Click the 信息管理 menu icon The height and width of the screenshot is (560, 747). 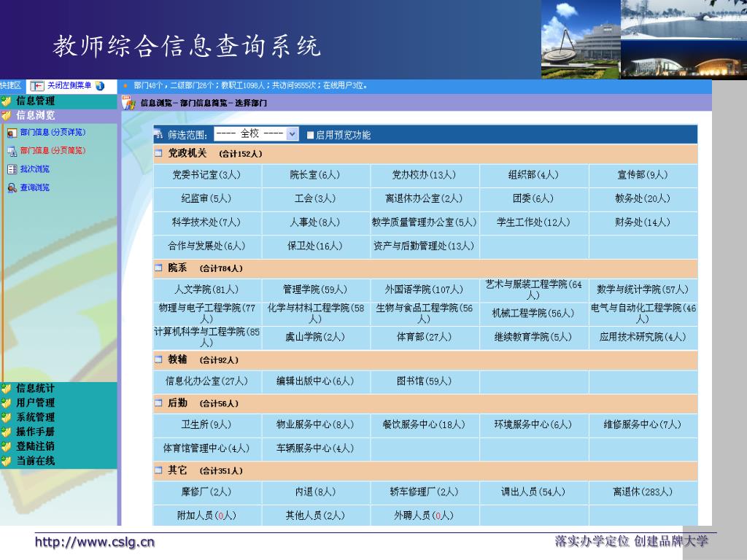(x=6, y=101)
